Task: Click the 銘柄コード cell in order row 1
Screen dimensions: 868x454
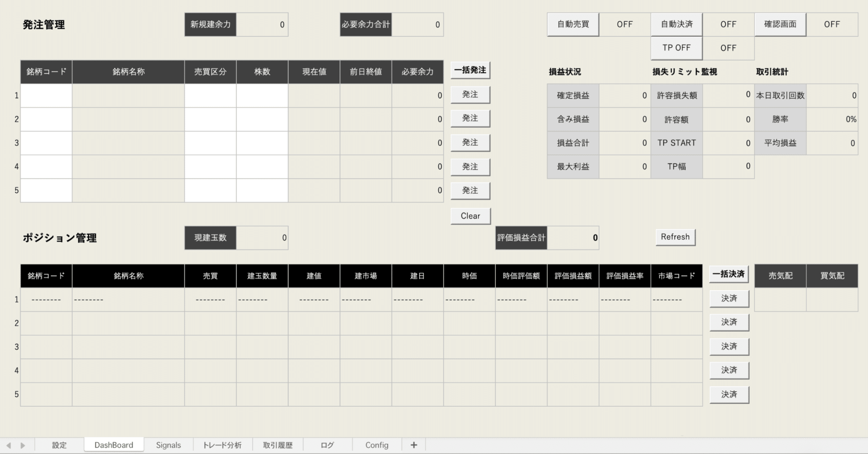Action: [46, 96]
